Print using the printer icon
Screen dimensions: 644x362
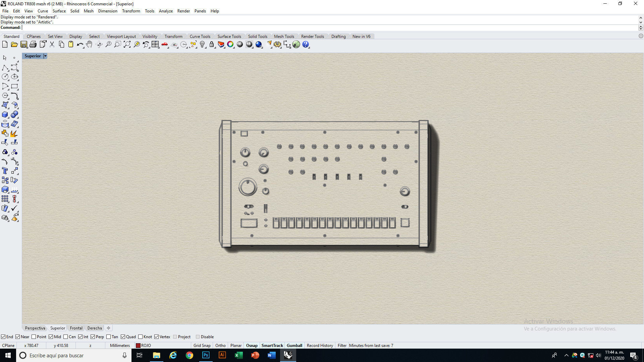33,44
